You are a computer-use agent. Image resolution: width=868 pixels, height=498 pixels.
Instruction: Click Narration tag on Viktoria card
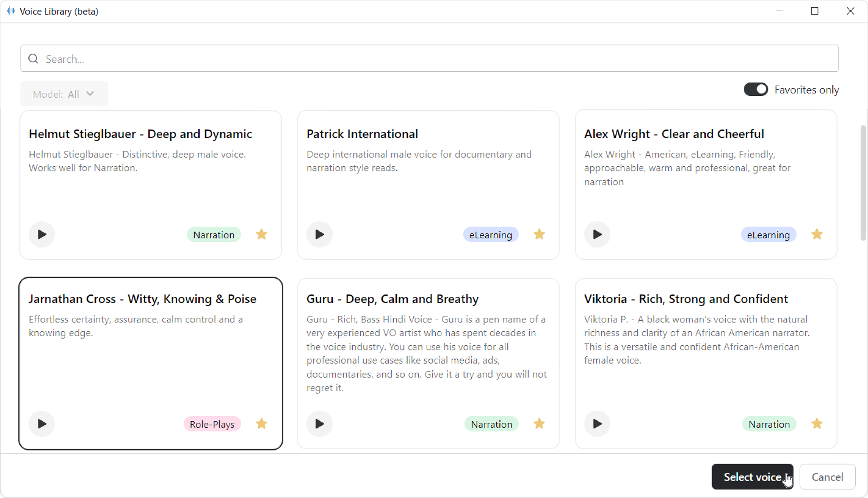(x=769, y=424)
